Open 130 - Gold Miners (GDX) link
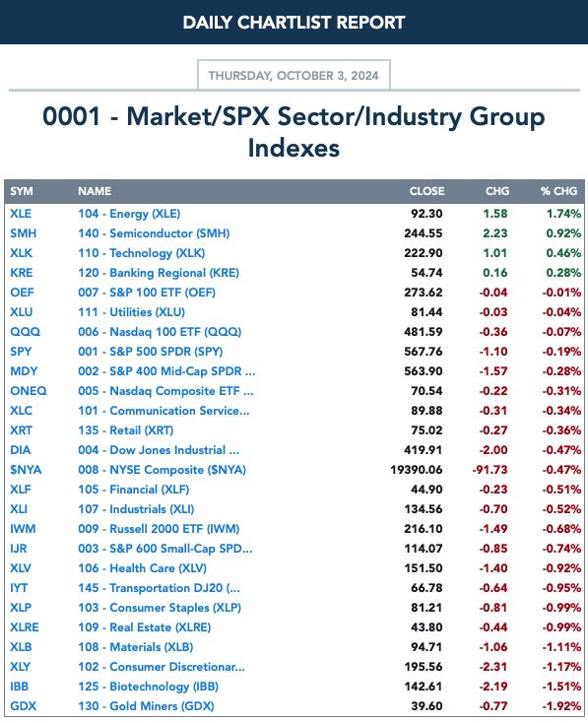 pos(146,706)
